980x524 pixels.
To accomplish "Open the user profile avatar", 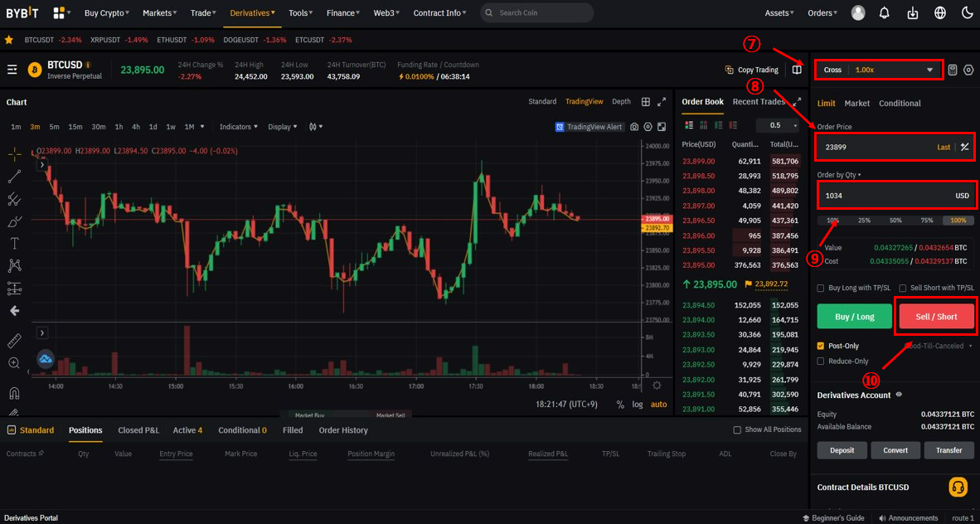I will click(x=858, y=12).
